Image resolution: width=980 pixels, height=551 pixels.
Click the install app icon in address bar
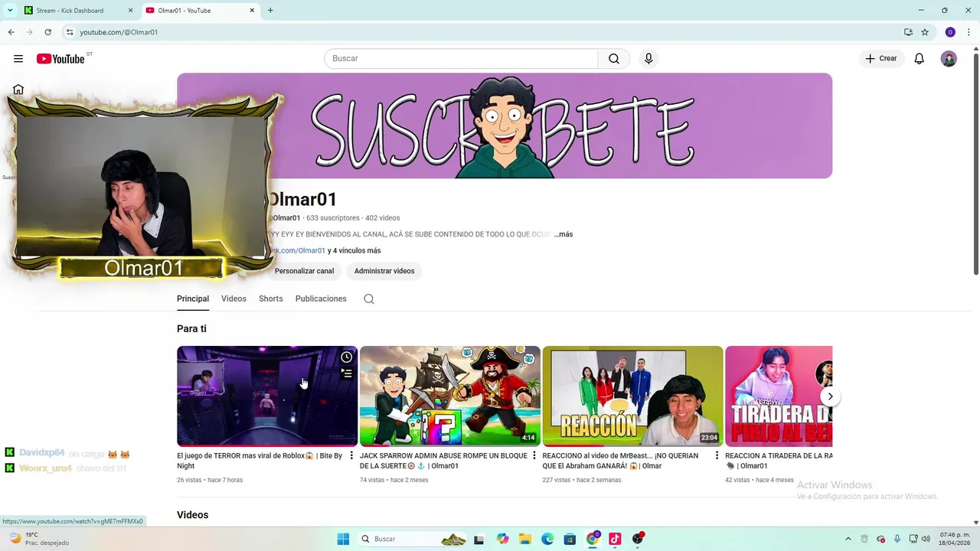tap(908, 32)
